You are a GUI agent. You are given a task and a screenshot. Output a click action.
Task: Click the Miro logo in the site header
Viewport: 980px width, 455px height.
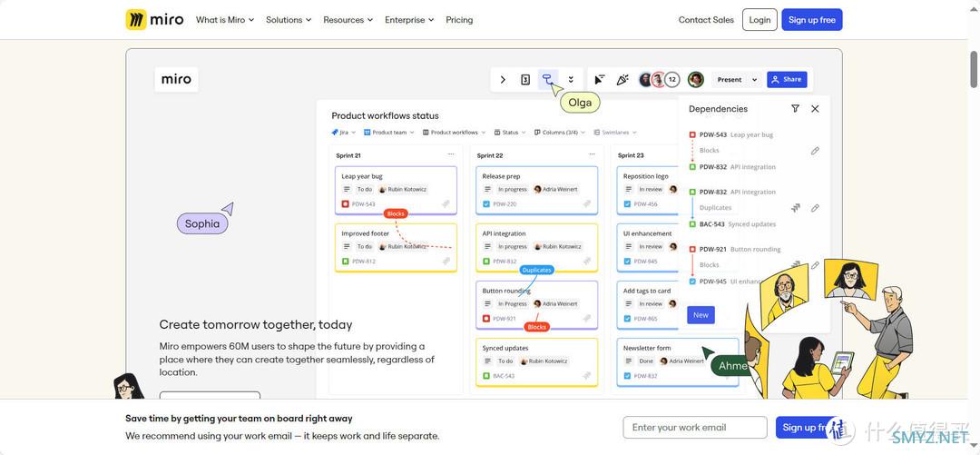pyautogui.click(x=154, y=19)
